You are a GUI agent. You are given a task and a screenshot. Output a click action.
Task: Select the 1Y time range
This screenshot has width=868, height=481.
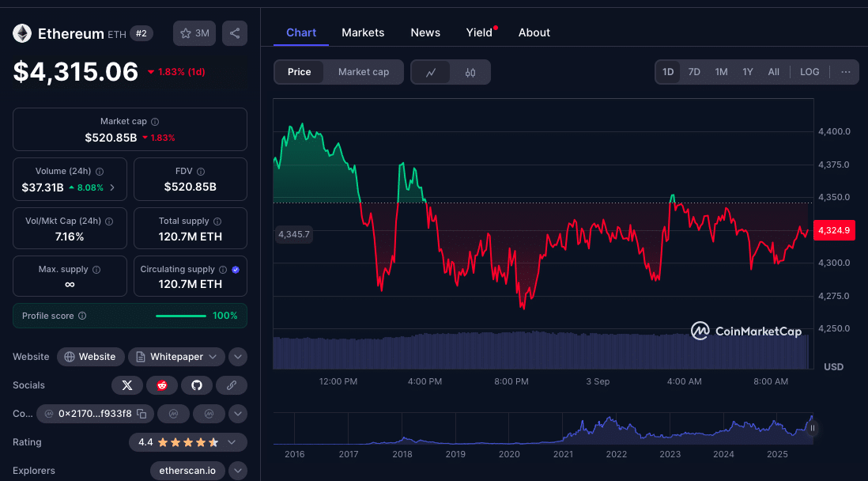point(748,72)
